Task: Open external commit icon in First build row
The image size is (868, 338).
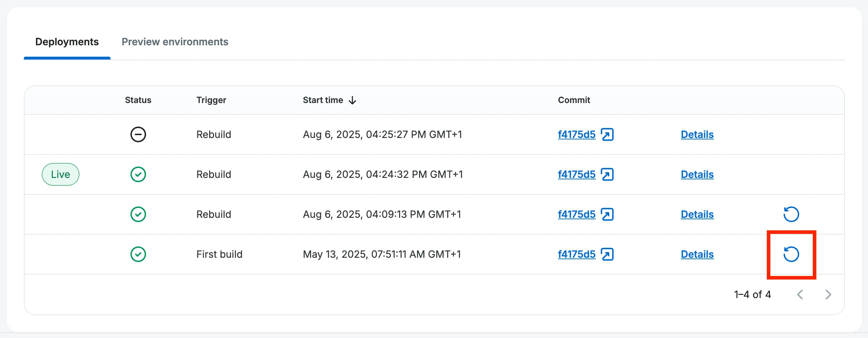Action: pyautogui.click(x=607, y=254)
